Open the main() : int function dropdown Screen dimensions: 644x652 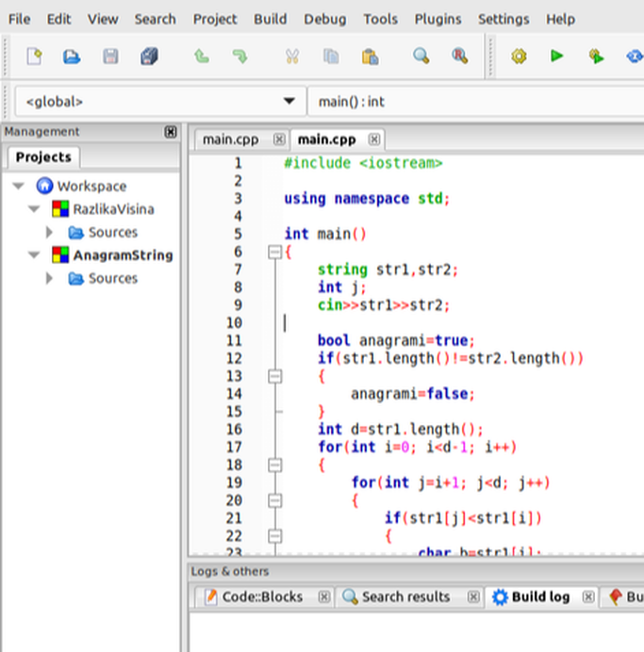(476, 101)
